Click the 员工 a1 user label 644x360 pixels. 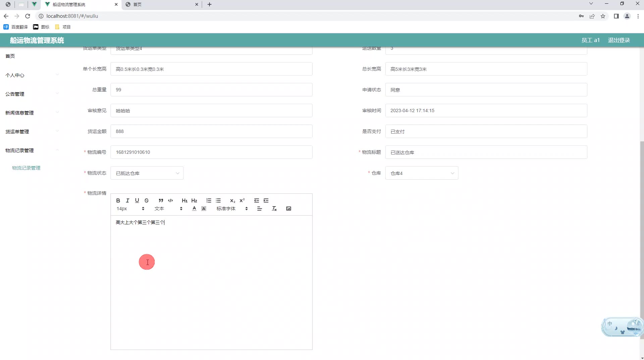click(x=590, y=40)
